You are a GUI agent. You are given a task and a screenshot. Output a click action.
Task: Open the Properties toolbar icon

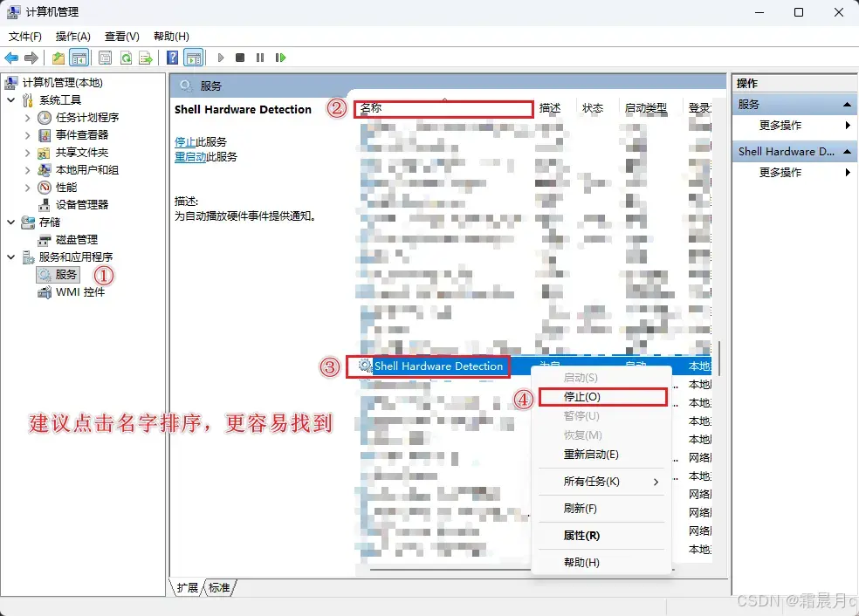pyautogui.click(x=105, y=58)
